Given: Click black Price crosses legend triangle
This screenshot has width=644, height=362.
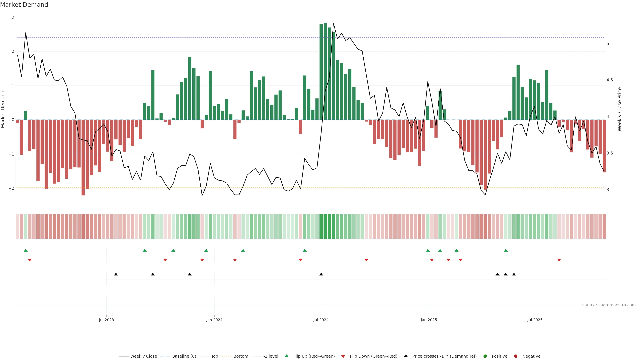Looking at the screenshot, I should pyautogui.click(x=406, y=356).
